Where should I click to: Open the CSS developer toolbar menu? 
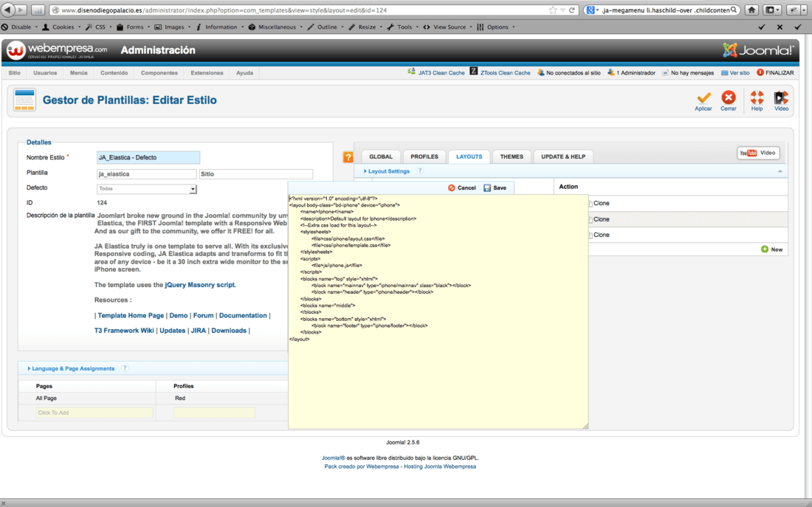tap(98, 27)
